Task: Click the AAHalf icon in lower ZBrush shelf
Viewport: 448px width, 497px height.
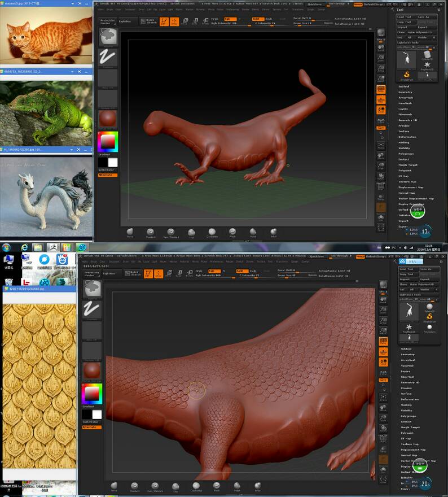Action: pyautogui.click(x=384, y=330)
